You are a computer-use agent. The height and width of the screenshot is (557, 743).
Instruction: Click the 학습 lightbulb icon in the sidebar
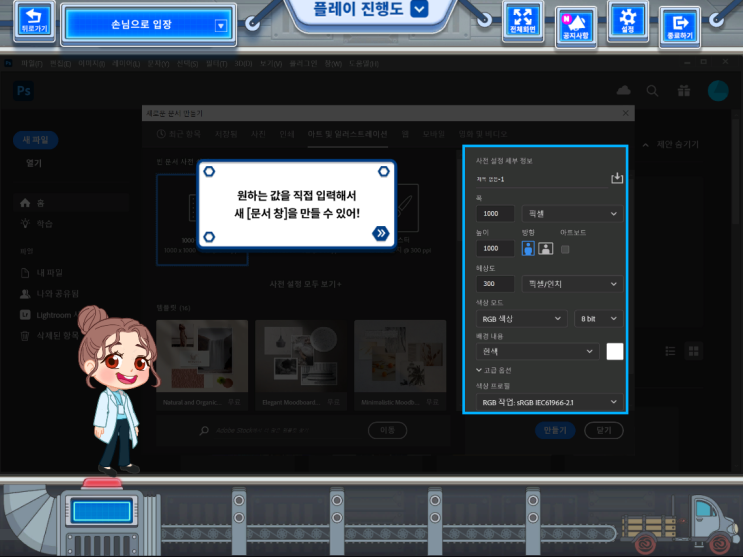25,223
